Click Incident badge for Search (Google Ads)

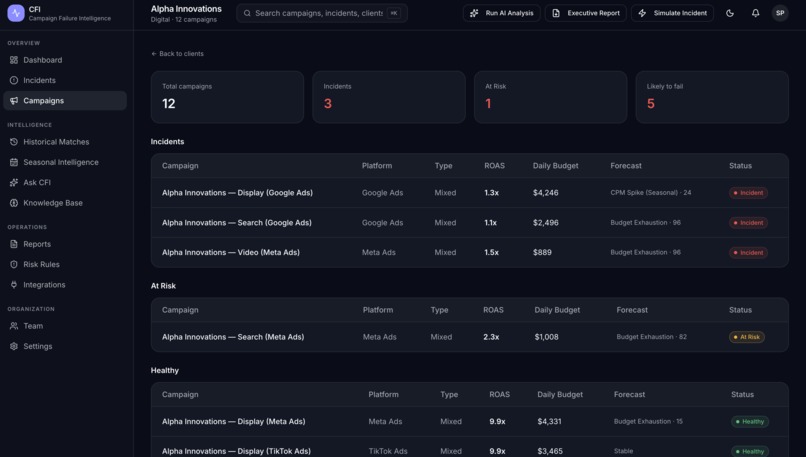point(748,223)
